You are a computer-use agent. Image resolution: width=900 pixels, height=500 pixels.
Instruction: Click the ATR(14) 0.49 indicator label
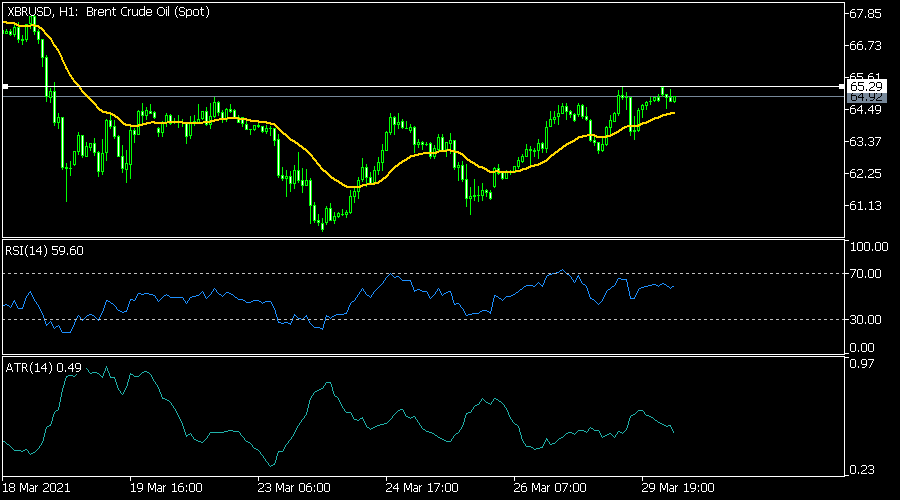(x=43, y=367)
